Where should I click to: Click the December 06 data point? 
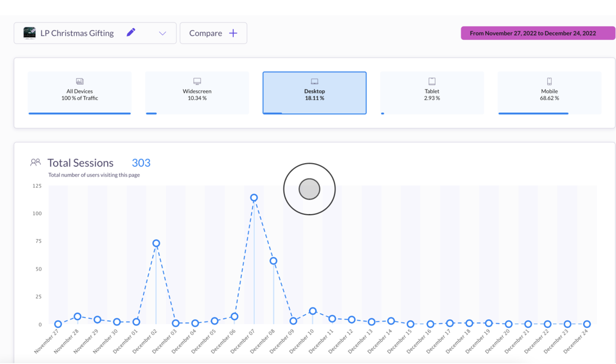[x=234, y=316]
